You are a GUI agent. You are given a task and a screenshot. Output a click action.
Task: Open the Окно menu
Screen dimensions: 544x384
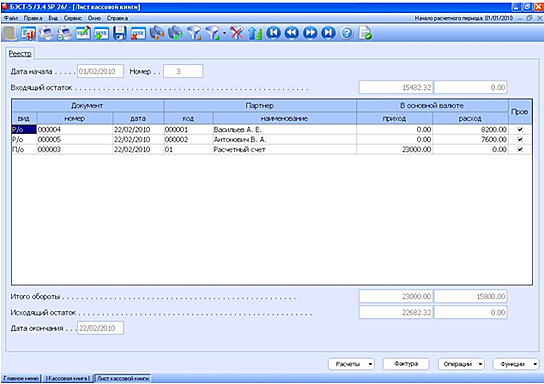pos(94,18)
